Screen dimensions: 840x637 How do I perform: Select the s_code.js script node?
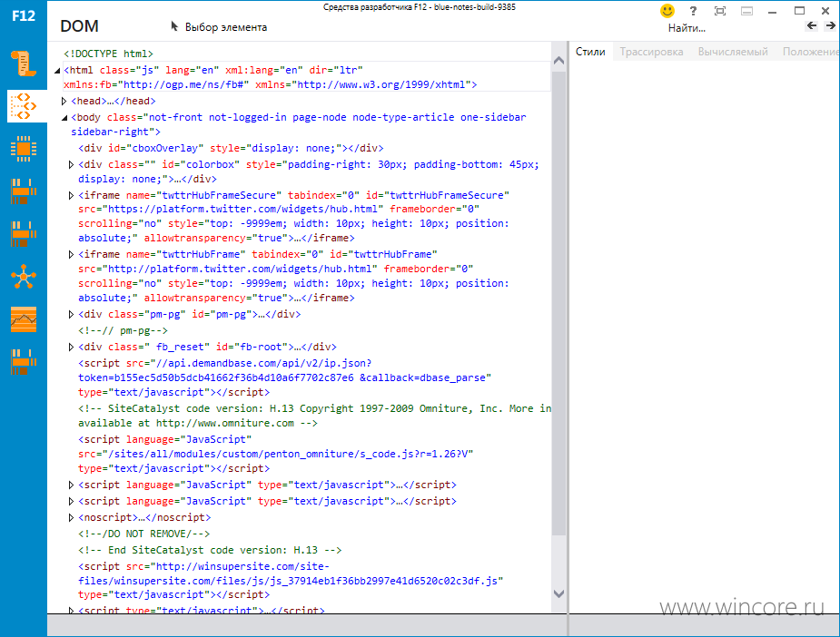[276, 454]
